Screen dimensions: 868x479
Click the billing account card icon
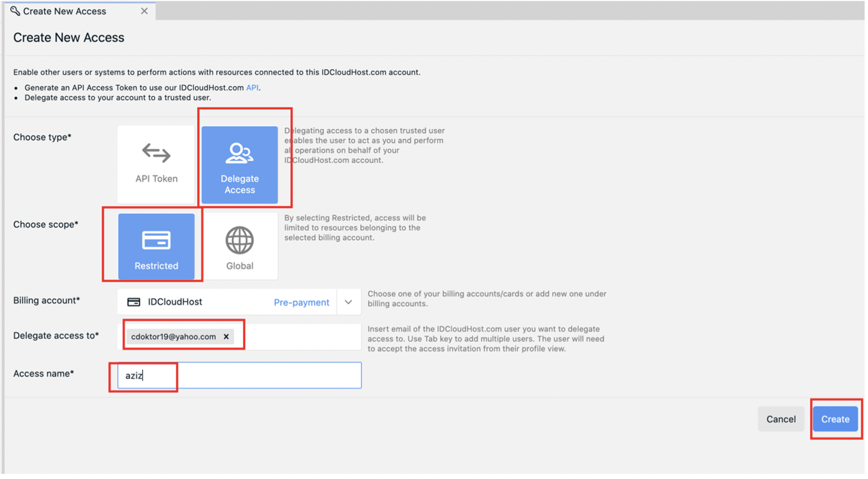134,302
